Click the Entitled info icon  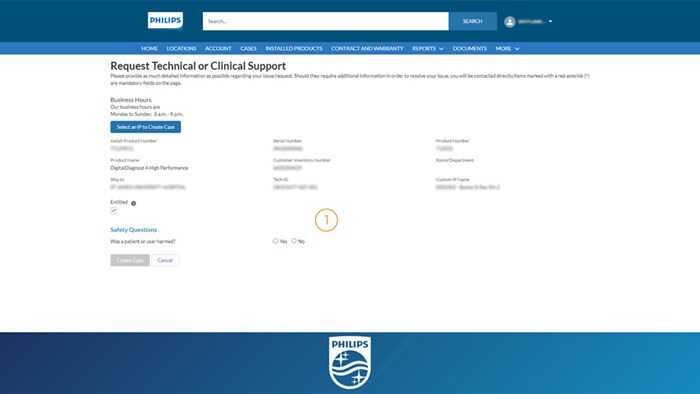click(133, 203)
